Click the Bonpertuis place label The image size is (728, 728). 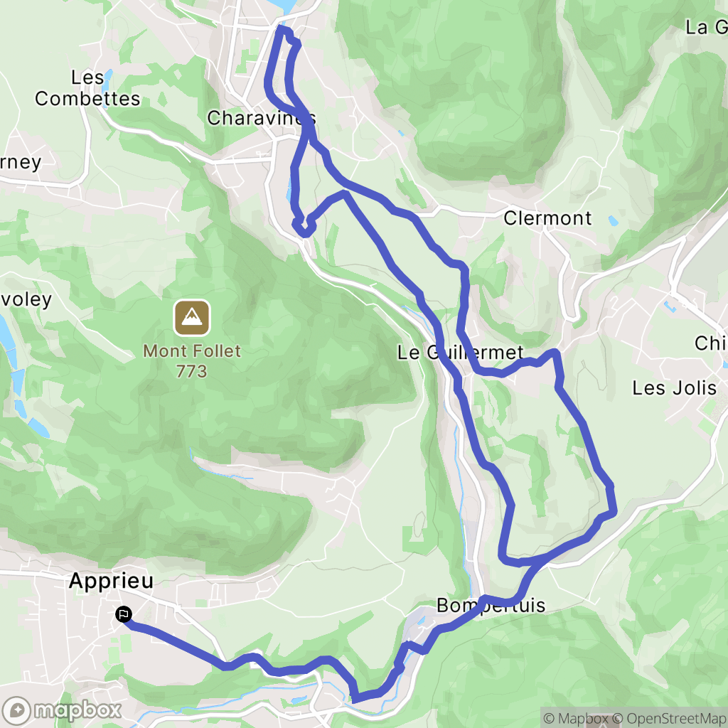tap(491, 606)
